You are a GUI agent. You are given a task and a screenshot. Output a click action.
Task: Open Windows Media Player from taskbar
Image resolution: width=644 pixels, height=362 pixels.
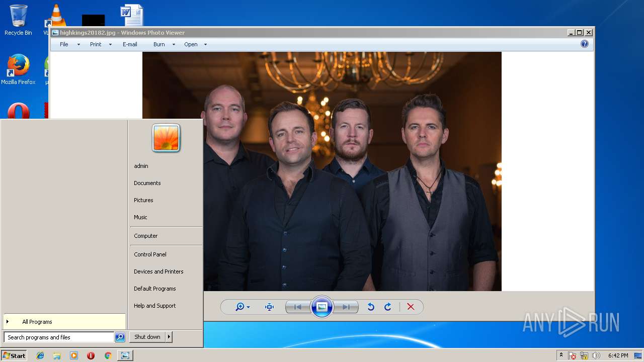[x=74, y=355]
